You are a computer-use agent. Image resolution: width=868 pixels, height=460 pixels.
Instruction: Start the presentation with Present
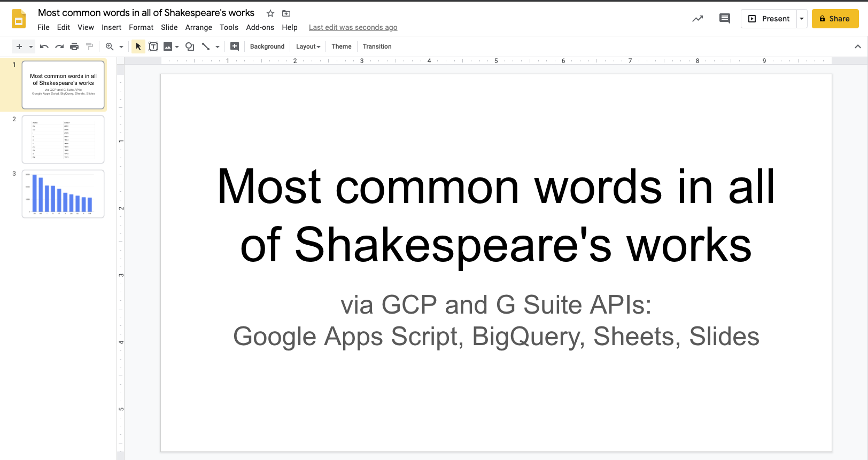point(769,19)
